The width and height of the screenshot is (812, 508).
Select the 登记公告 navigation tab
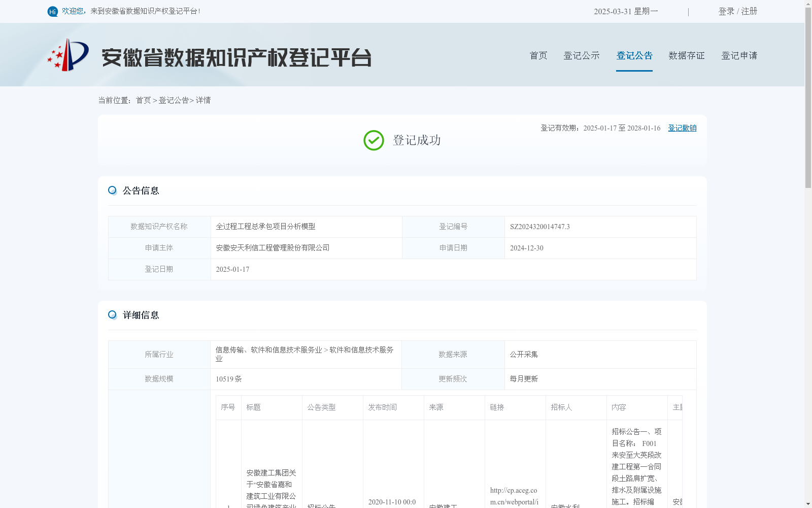(634, 55)
